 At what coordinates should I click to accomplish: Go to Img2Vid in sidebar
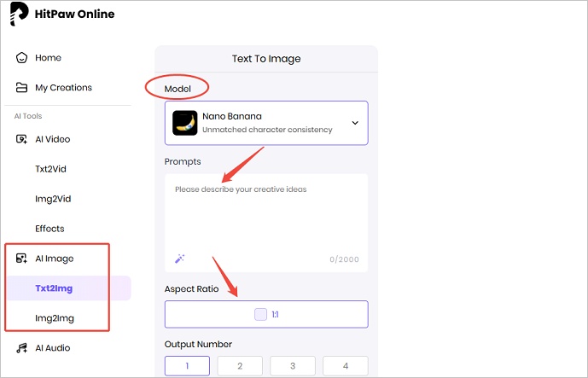53,199
